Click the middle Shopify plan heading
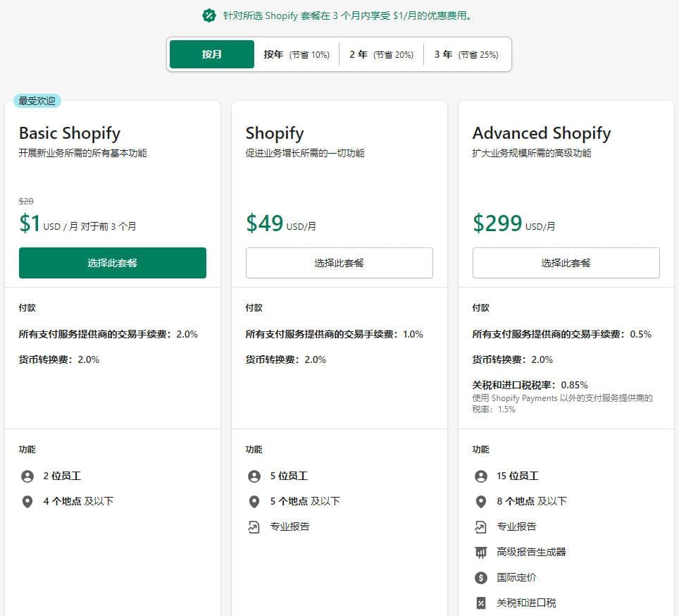This screenshot has height=616, width=679. pyautogui.click(x=275, y=133)
